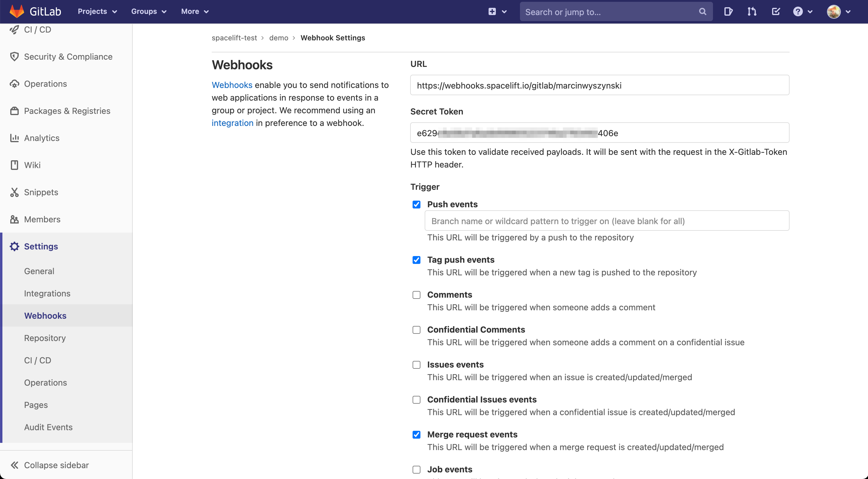This screenshot has height=479, width=868.
Task: Open the to-do list icon
Action: point(775,11)
